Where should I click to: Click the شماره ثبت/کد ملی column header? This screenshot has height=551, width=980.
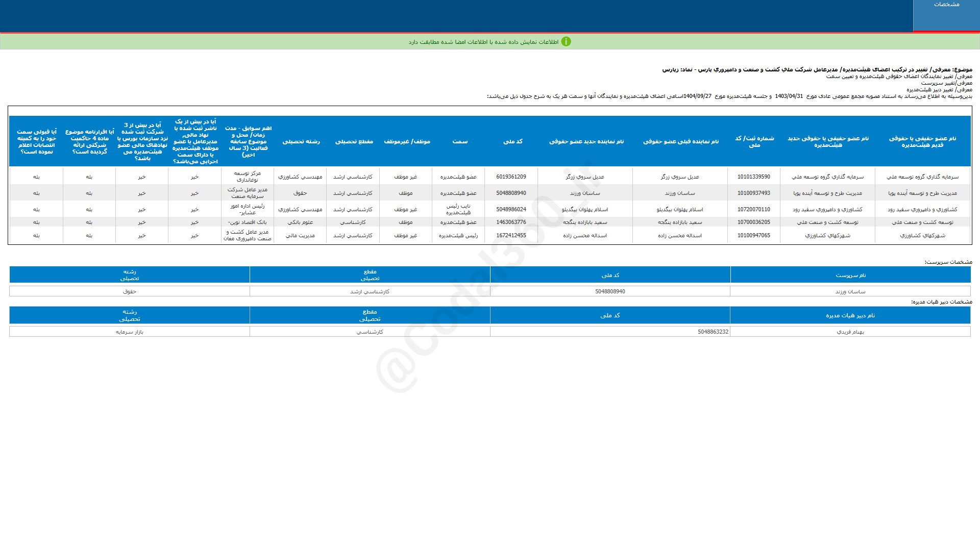pos(754,141)
